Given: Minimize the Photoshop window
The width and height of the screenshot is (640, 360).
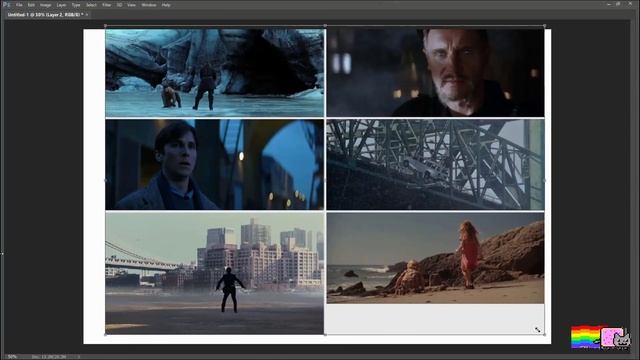Looking at the screenshot, I should point(609,4).
